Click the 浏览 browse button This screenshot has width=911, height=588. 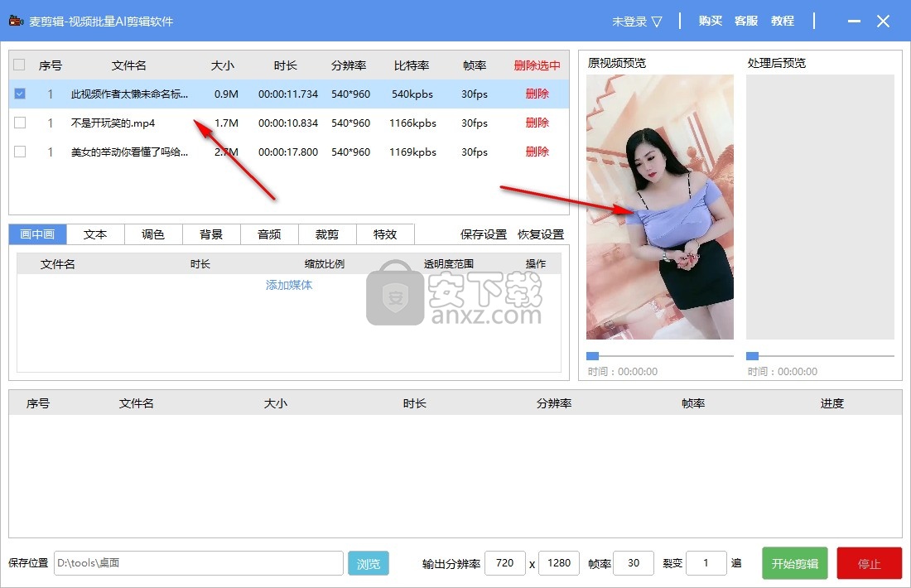(x=369, y=564)
